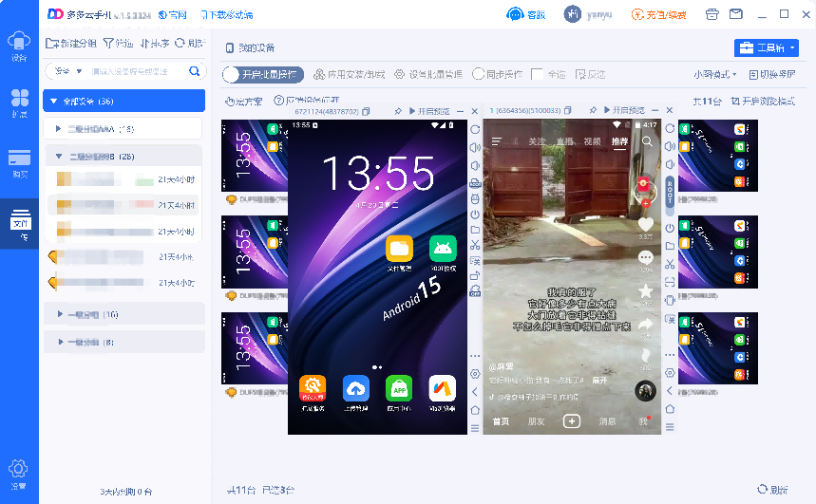Switch to the 直播 tab in the video app
This screenshot has height=504, width=816.
(565, 141)
